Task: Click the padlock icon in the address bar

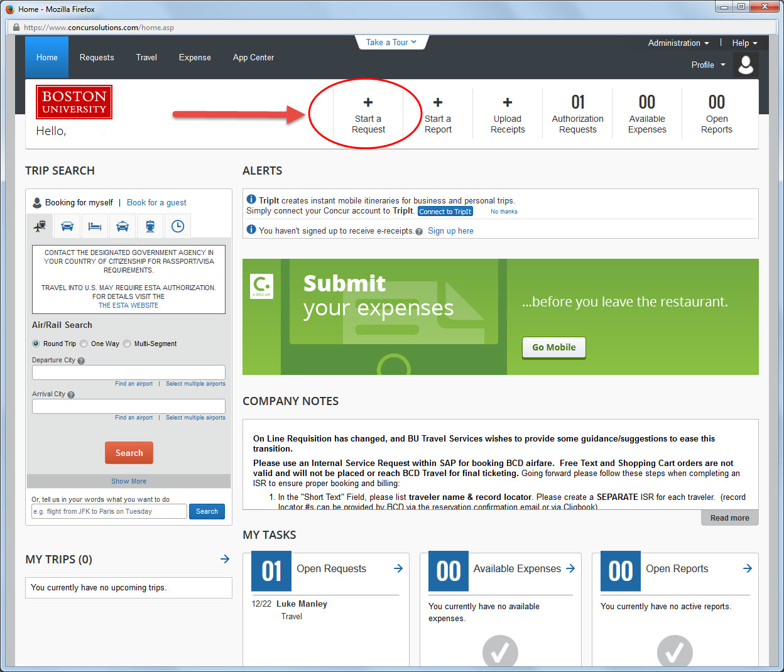Action: point(16,27)
